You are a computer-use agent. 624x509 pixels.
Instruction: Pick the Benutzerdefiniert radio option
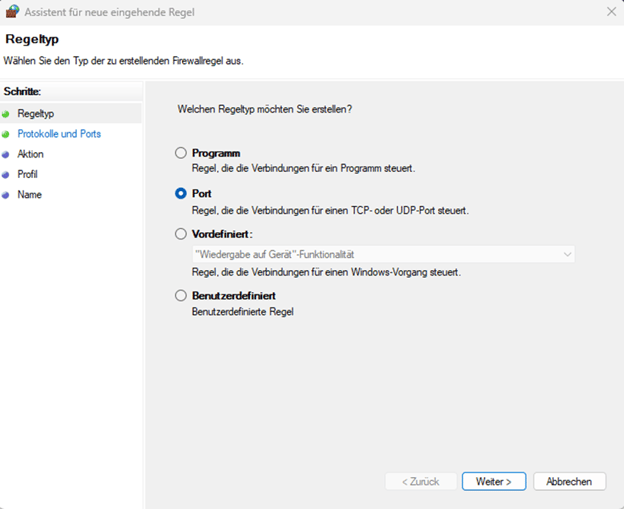[x=181, y=296]
